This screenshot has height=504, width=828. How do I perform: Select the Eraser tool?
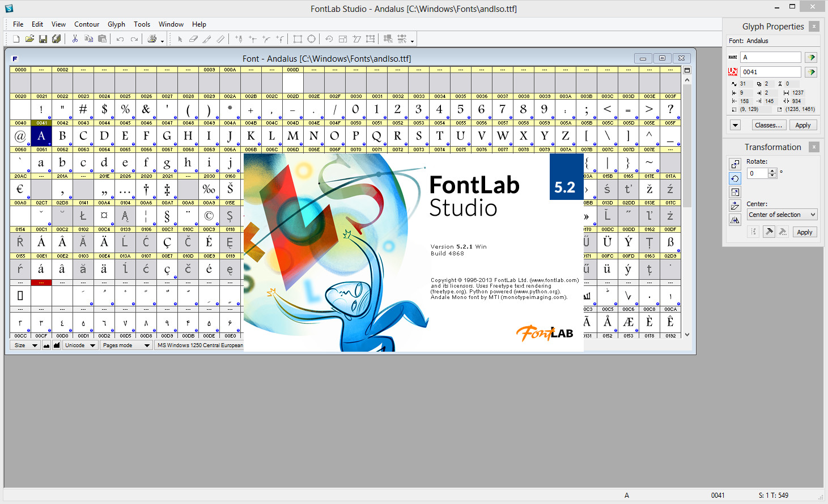(x=193, y=39)
